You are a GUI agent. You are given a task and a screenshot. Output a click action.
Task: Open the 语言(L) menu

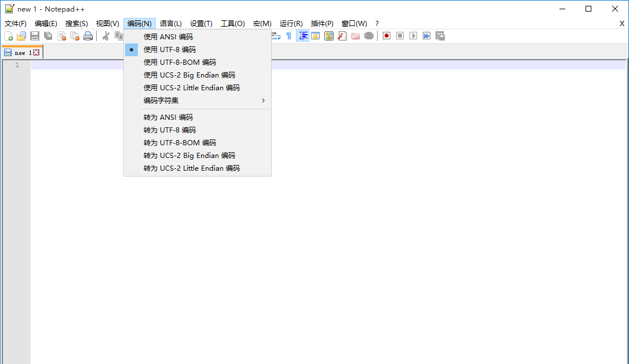tap(170, 23)
